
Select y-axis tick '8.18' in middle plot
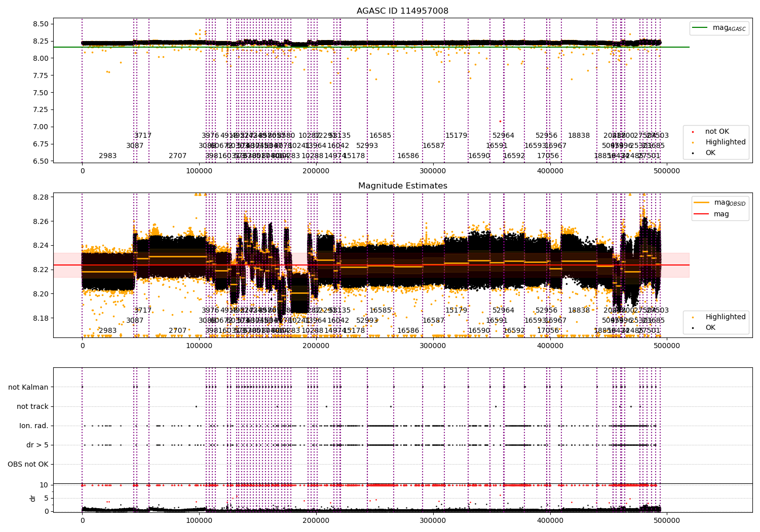(x=41, y=319)
